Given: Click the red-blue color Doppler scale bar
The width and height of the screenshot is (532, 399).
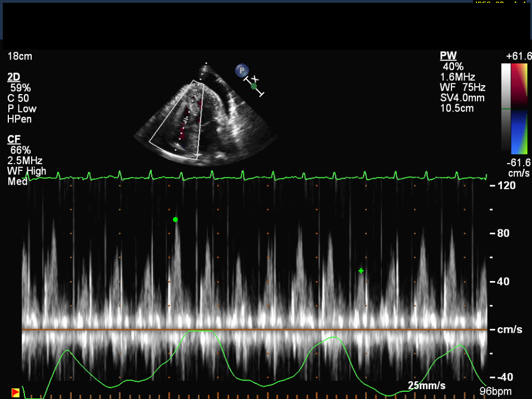Looking at the screenshot, I should click(x=520, y=108).
